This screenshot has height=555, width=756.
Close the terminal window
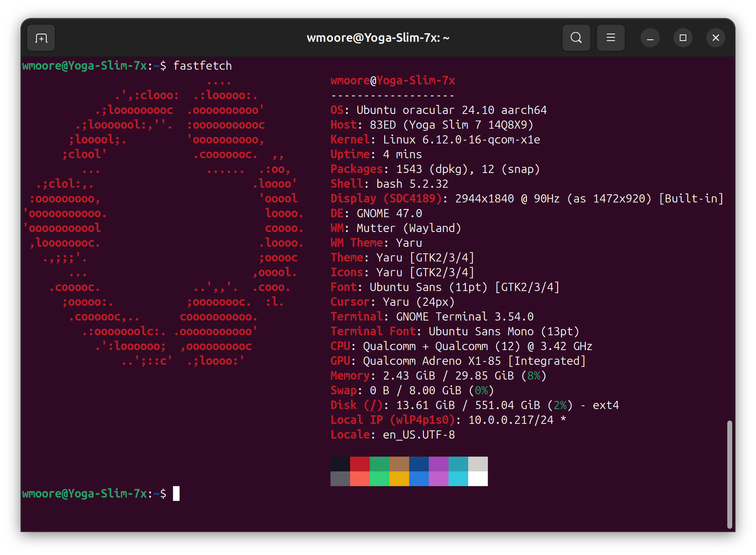tap(715, 38)
